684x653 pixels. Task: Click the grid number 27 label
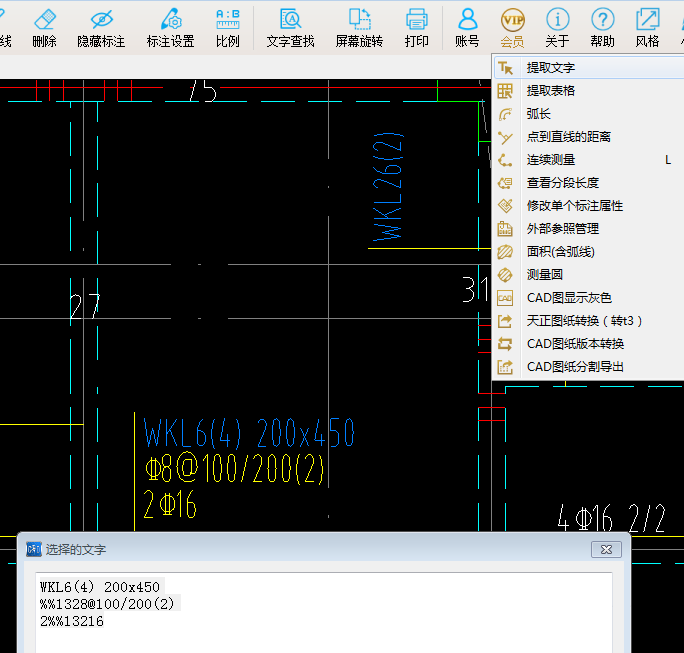point(85,305)
